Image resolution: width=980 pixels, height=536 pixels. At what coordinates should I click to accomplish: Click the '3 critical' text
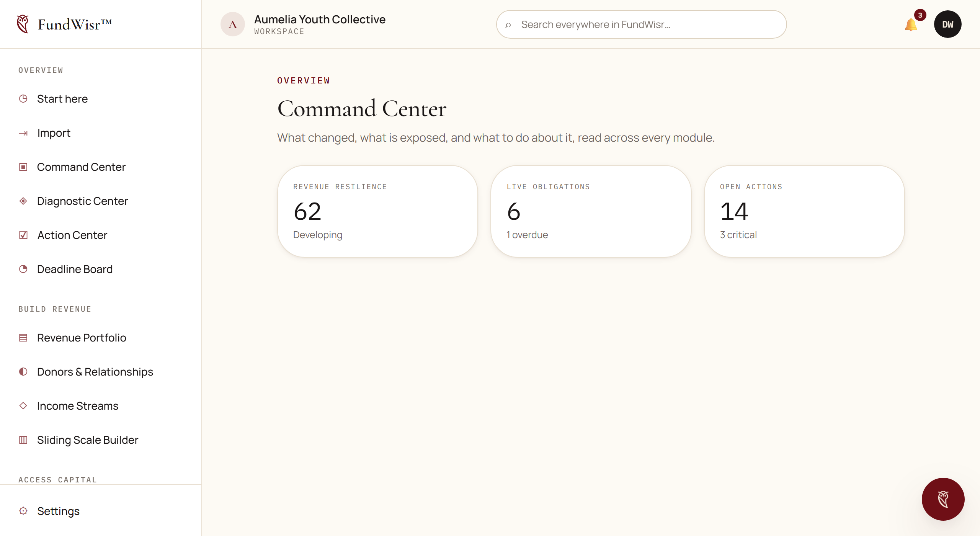(x=738, y=235)
